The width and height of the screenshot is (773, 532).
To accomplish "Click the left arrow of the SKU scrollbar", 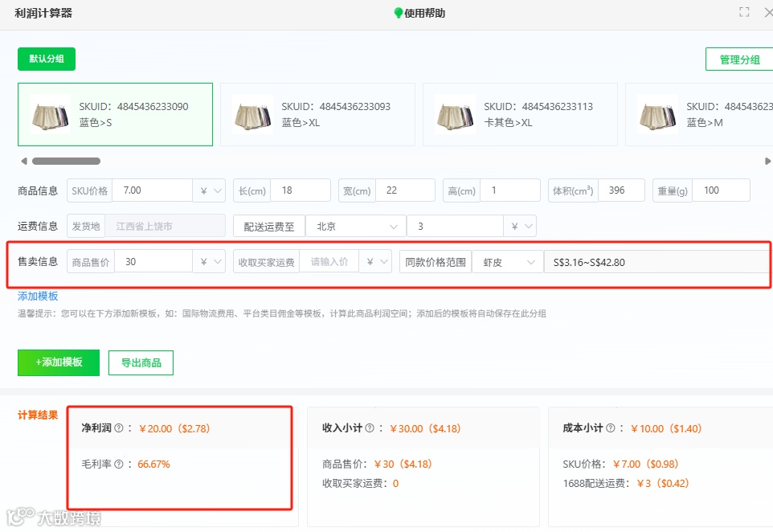I will point(23,162).
